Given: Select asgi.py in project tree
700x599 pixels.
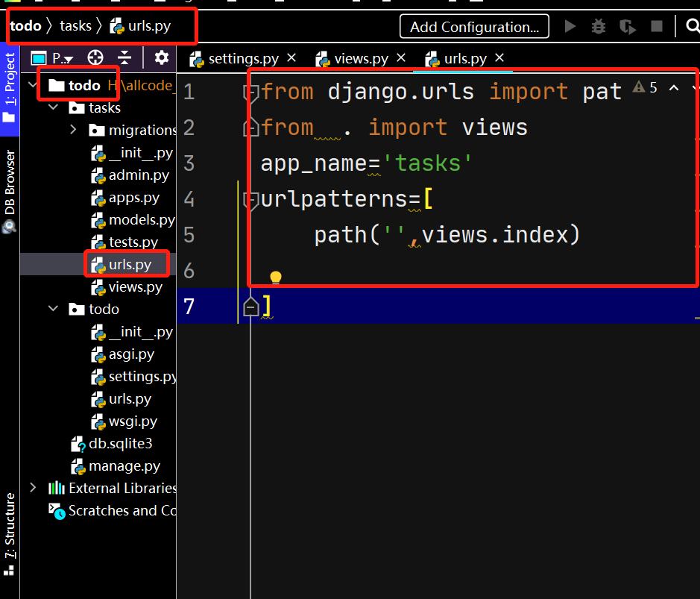Looking at the screenshot, I should click(x=122, y=354).
